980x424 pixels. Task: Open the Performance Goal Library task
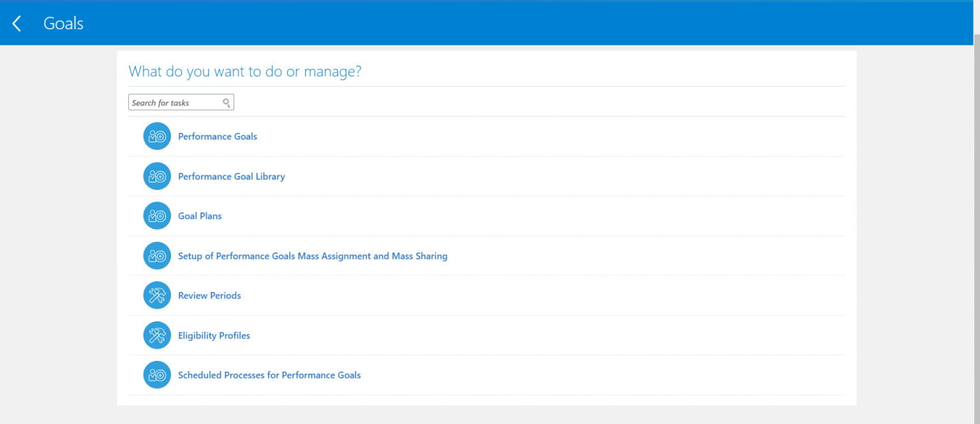tap(232, 176)
